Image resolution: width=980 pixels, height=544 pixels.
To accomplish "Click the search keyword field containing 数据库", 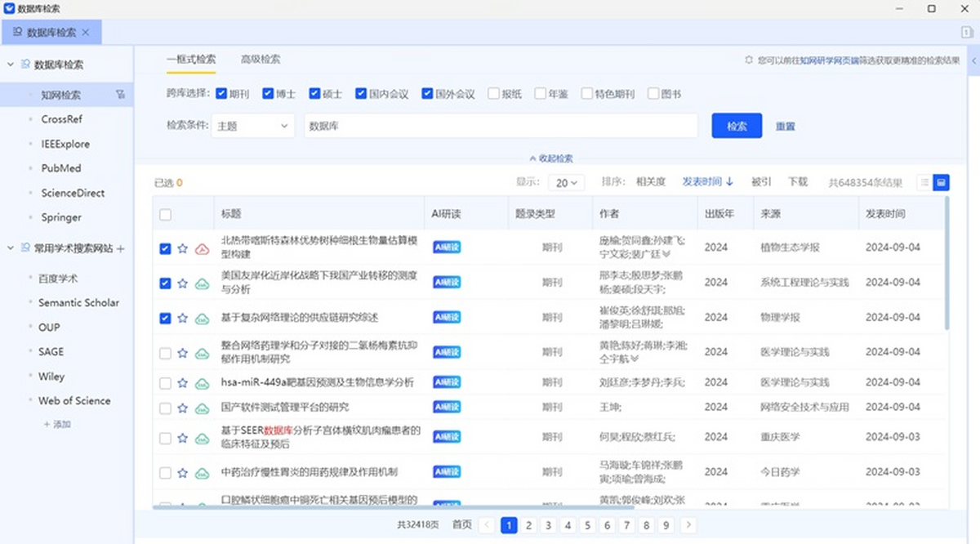I will click(x=501, y=126).
